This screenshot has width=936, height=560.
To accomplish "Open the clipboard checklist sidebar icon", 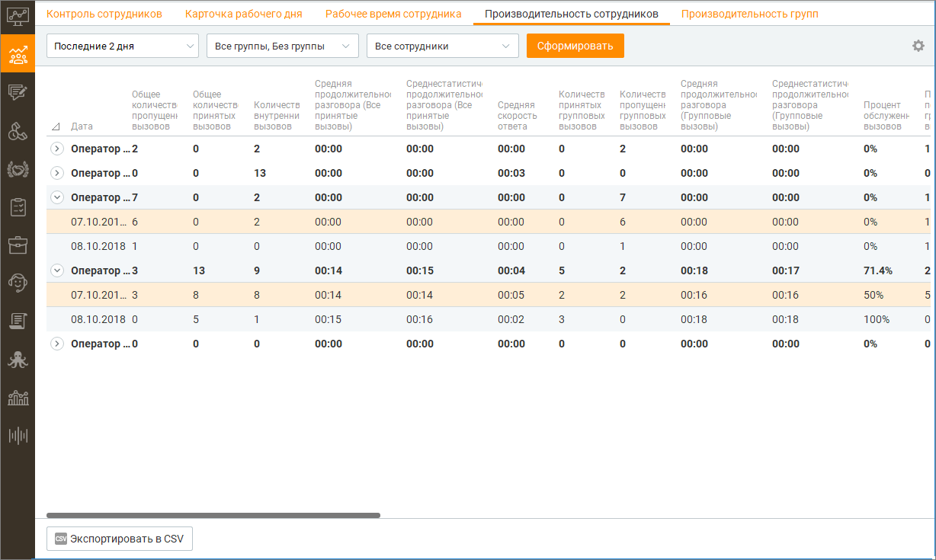I will coord(18,207).
